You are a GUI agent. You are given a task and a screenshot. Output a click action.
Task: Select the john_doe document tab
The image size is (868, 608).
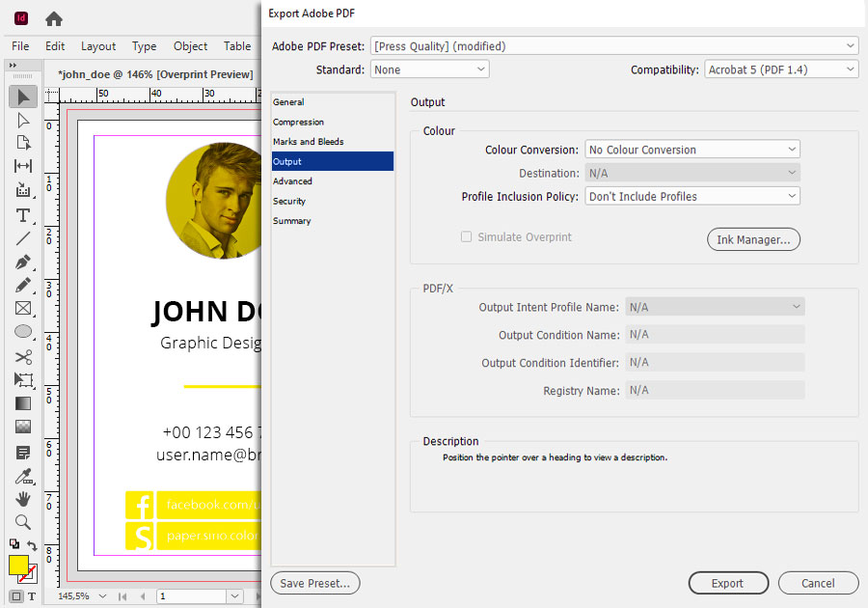(x=155, y=74)
